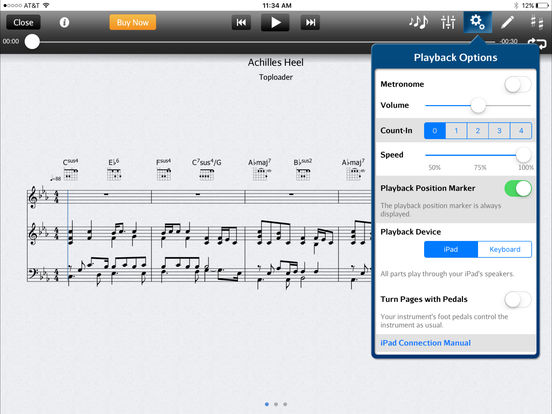Skip to previous section with rewind button
This screenshot has height=414, width=552.
[x=241, y=23]
